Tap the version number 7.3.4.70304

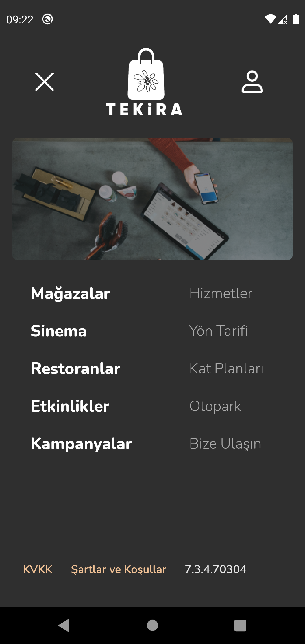pyautogui.click(x=215, y=569)
